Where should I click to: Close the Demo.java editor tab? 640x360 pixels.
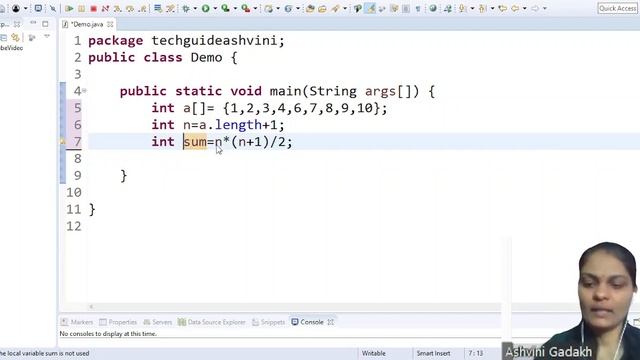coord(110,24)
